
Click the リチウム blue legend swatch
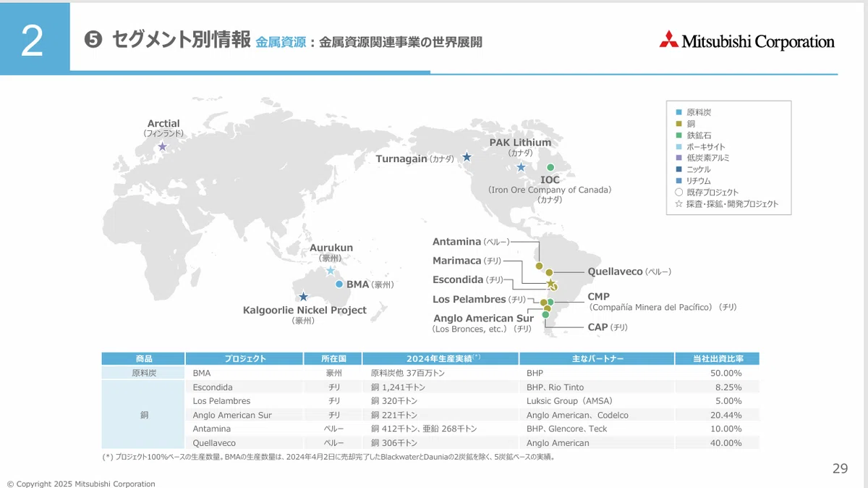point(678,181)
